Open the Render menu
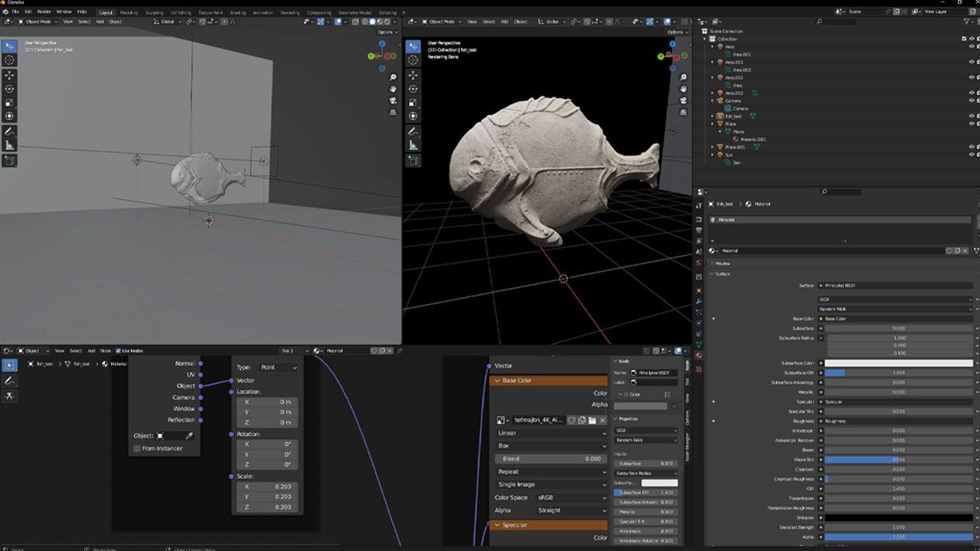This screenshot has height=551, width=980. pyautogui.click(x=44, y=12)
